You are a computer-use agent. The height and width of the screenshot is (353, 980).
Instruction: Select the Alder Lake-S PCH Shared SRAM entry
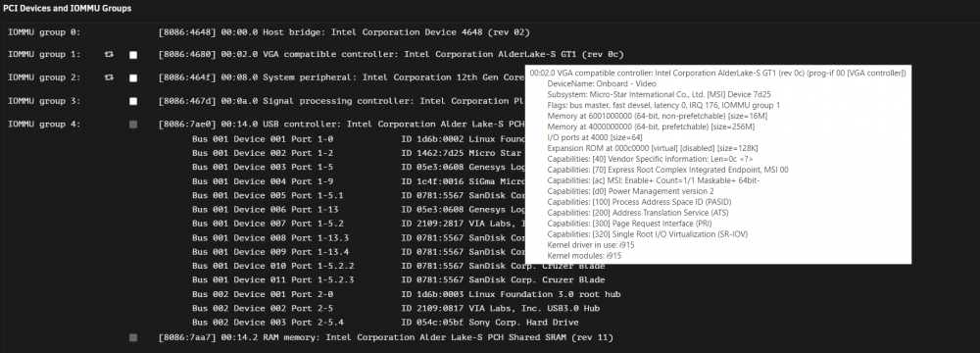point(385,338)
